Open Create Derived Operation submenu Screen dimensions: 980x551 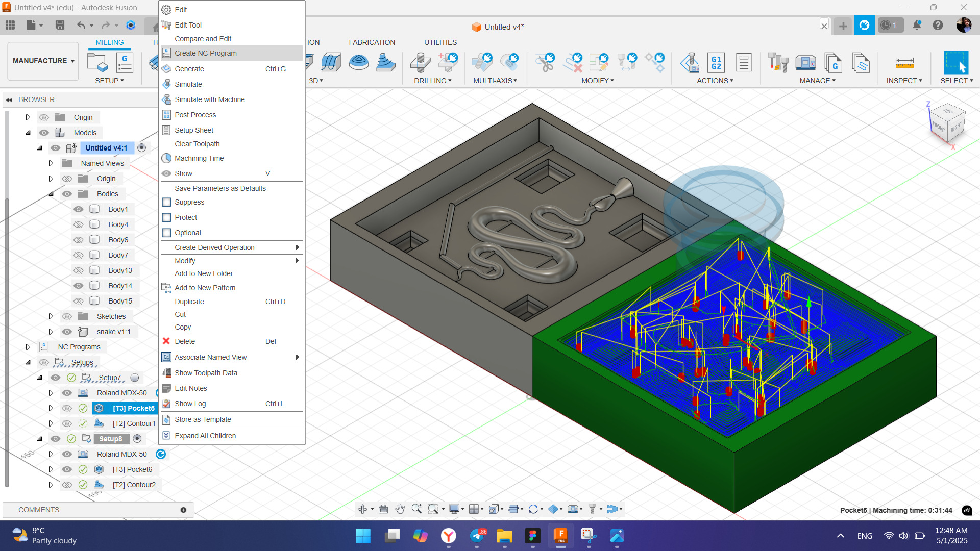click(x=232, y=247)
